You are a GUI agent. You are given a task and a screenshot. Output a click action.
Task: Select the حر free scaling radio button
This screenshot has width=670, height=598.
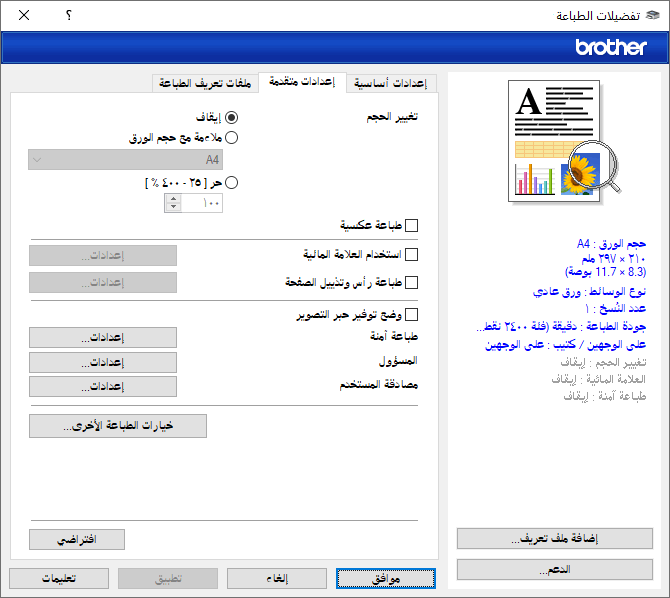(232, 182)
